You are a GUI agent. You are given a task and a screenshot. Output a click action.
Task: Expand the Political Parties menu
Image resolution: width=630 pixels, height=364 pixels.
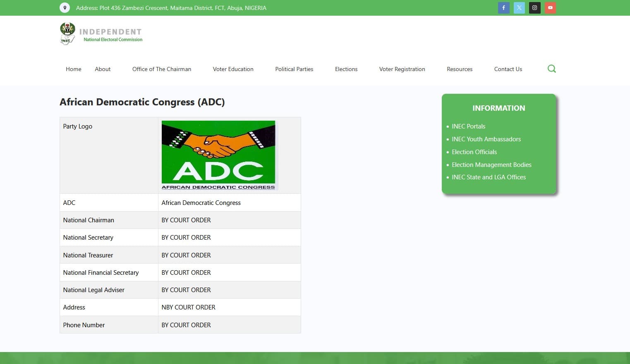[x=294, y=69]
